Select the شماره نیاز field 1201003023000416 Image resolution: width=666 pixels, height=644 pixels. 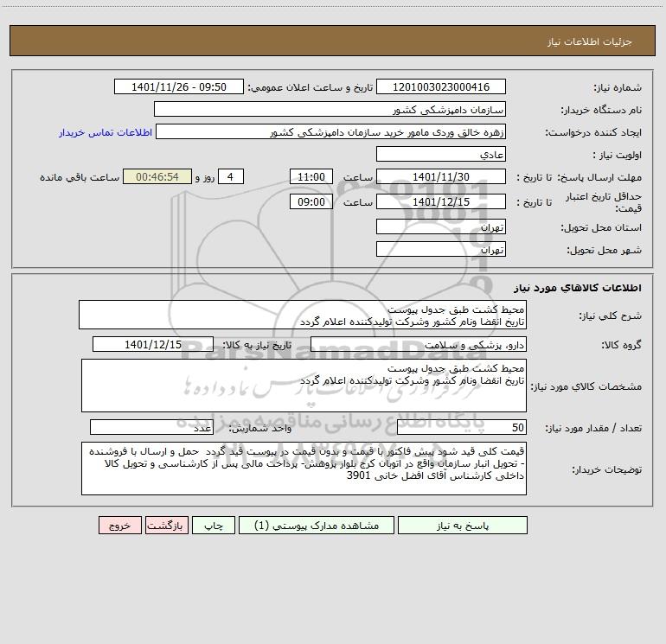[x=441, y=86]
